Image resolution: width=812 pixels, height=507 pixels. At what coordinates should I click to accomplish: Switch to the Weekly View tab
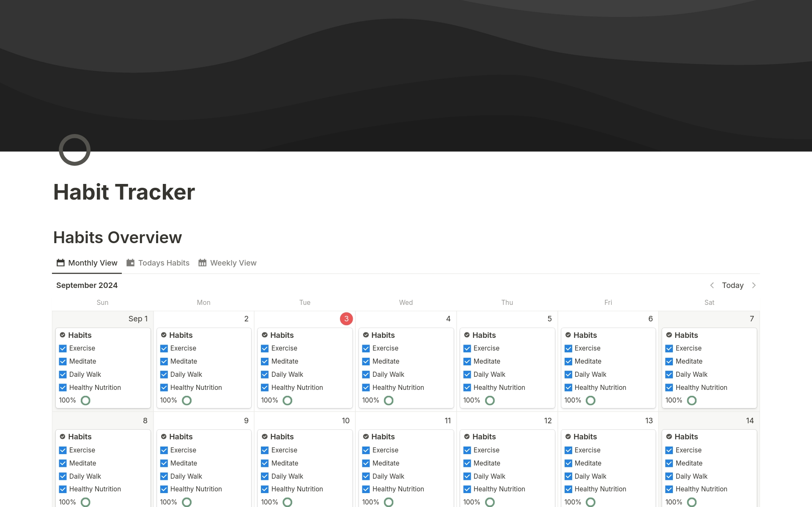(233, 263)
